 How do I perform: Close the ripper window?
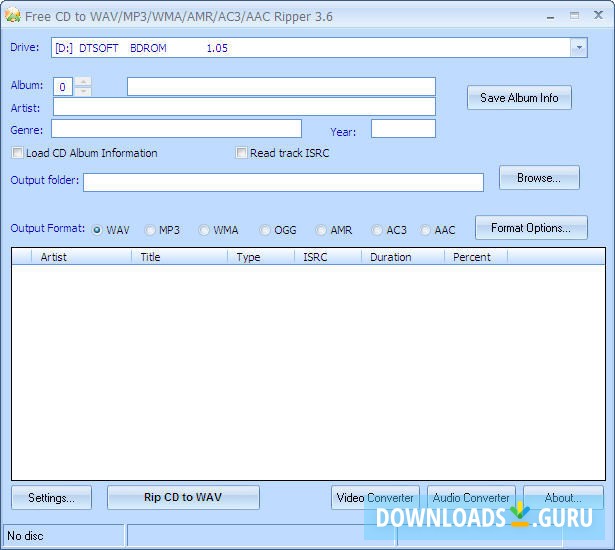click(599, 15)
